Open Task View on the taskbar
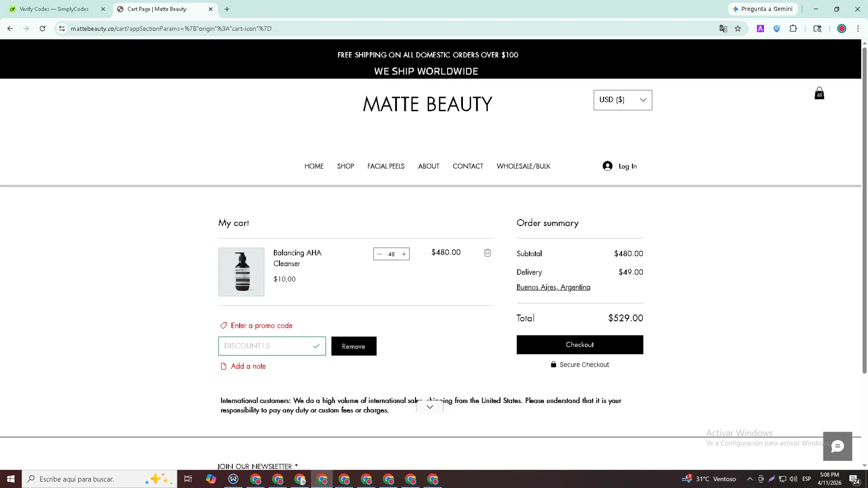 pyautogui.click(x=188, y=479)
